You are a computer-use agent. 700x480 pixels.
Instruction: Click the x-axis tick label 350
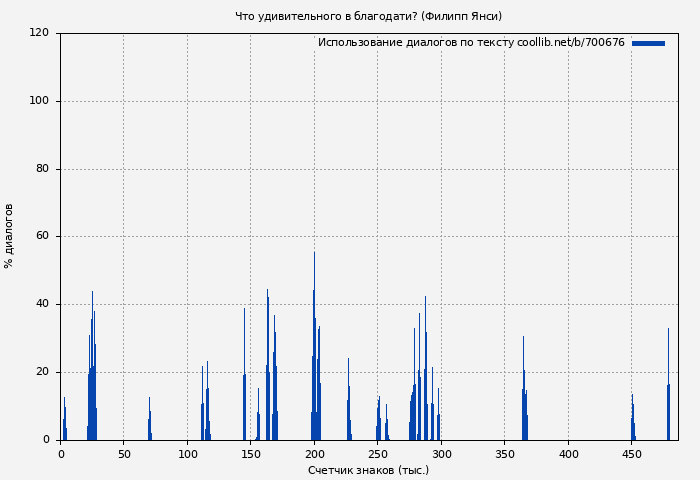tap(505, 454)
